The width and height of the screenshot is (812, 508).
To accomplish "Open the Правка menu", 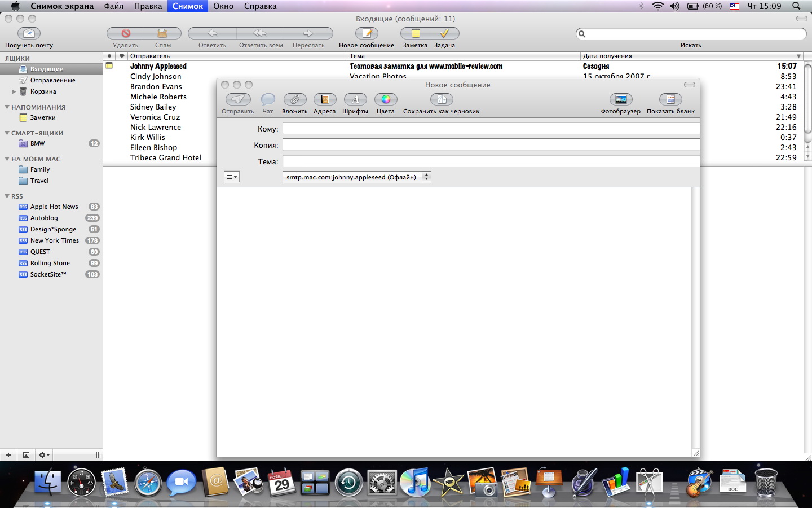I will tap(148, 6).
